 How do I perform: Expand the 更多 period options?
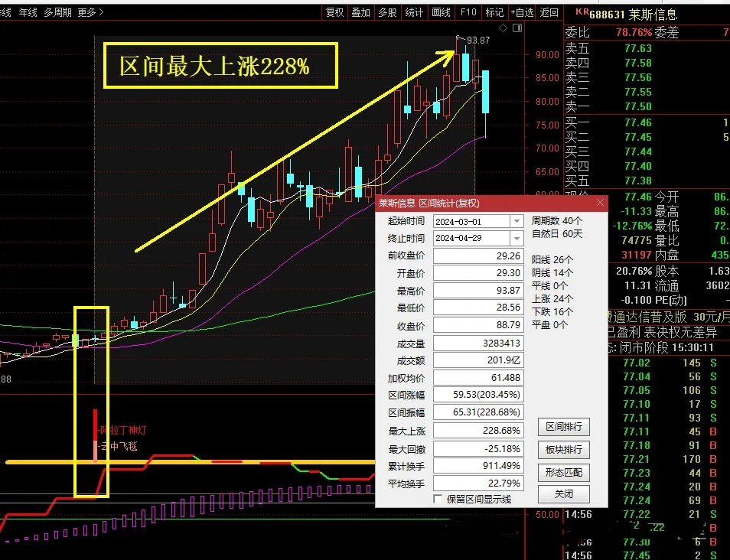tap(91, 12)
